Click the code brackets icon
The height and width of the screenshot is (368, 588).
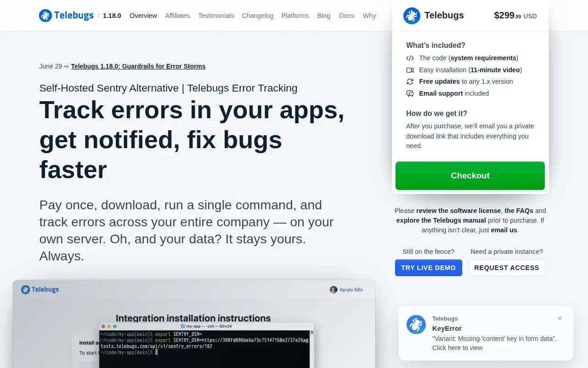point(410,58)
